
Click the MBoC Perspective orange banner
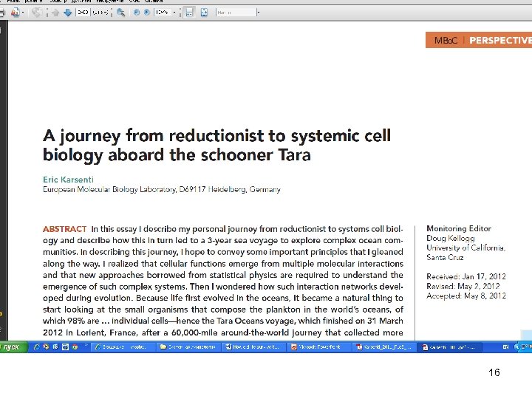click(x=479, y=40)
